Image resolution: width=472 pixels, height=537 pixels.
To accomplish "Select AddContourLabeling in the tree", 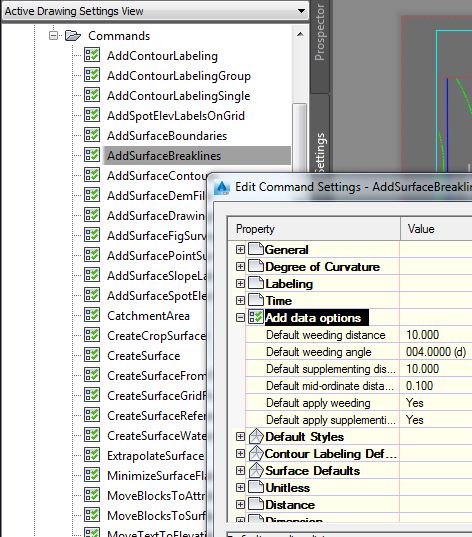I will [x=162, y=56].
